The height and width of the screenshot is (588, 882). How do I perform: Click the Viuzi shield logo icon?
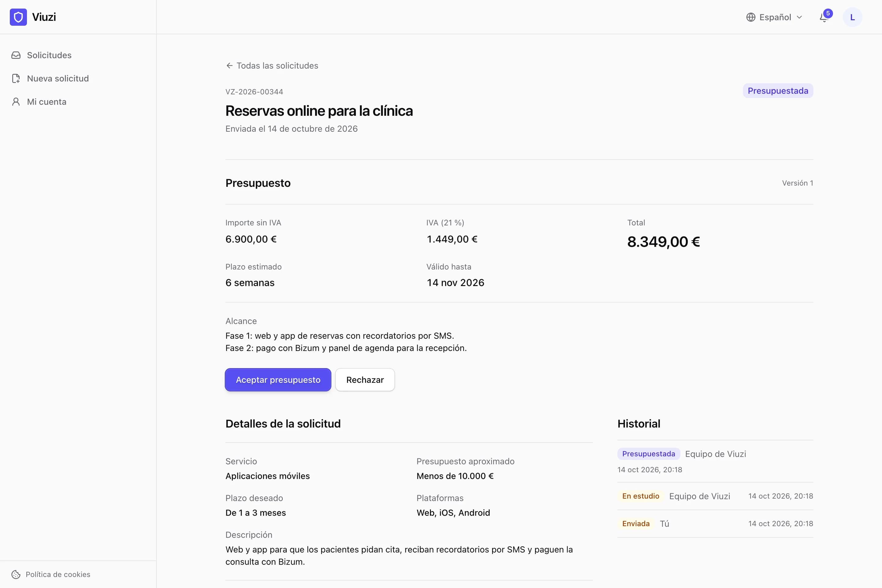pos(18,17)
